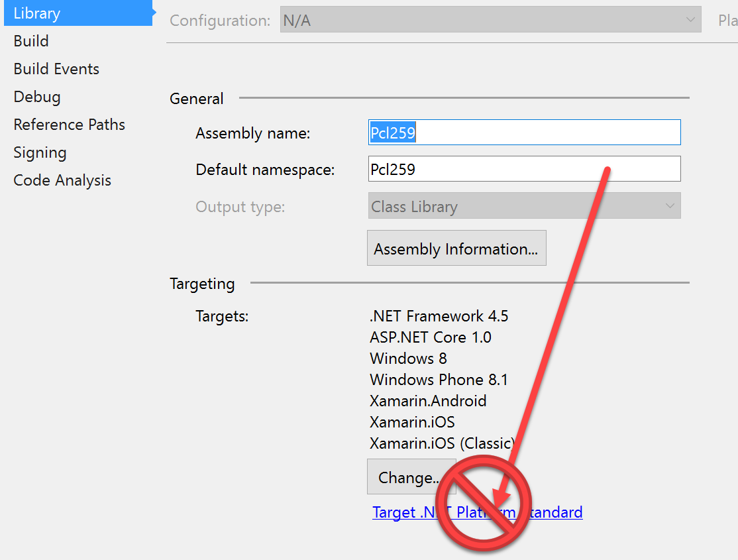Click the Change targets button
The height and width of the screenshot is (560, 738).
click(x=411, y=476)
